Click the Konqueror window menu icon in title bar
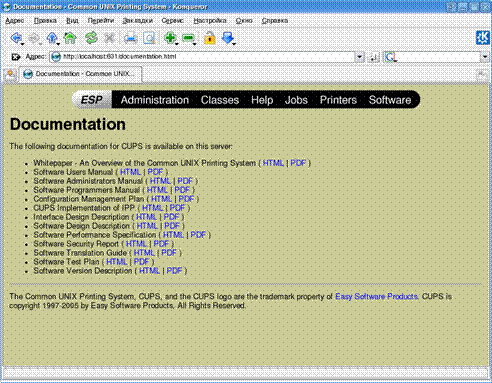492x383 pixels. [x=6, y=7]
